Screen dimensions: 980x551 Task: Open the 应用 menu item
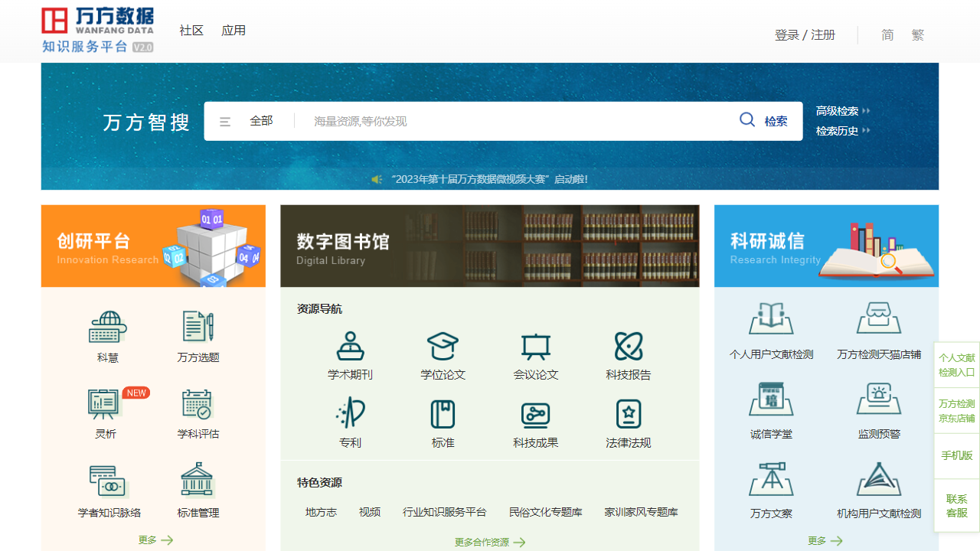click(234, 31)
